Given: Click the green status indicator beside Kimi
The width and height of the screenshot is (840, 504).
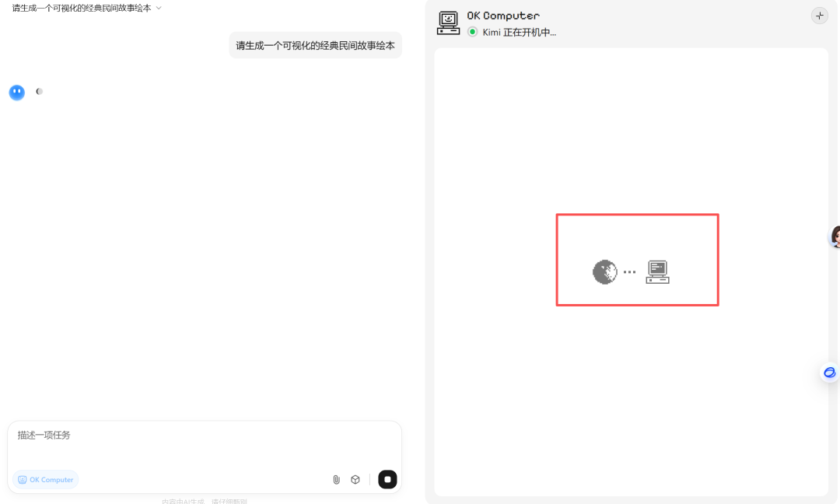Looking at the screenshot, I should pos(473,32).
